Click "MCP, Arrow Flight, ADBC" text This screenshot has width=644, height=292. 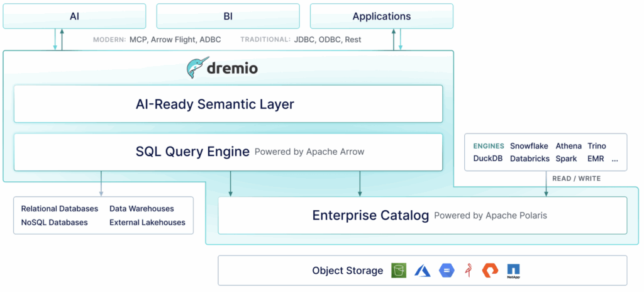coord(175,40)
